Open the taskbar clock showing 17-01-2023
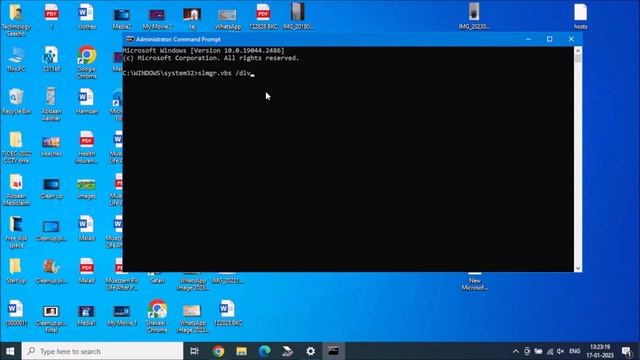 (x=601, y=351)
